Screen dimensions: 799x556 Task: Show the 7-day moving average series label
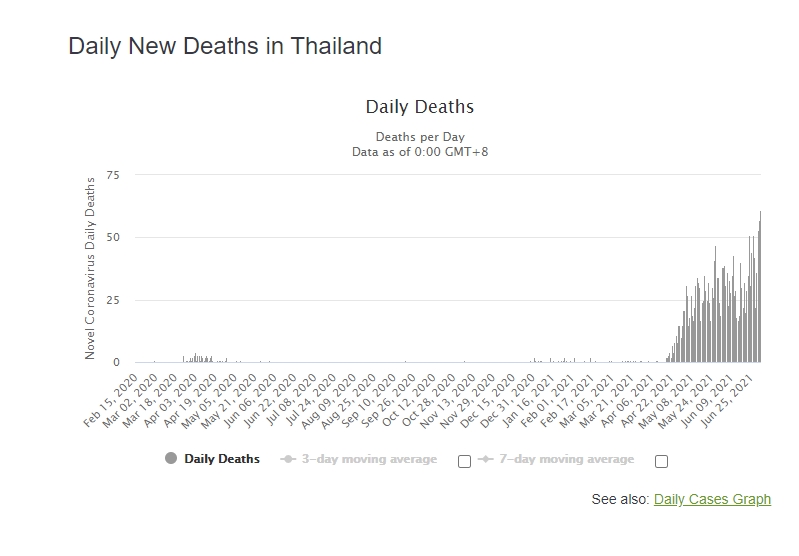pyautogui.click(x=566, y=459)
